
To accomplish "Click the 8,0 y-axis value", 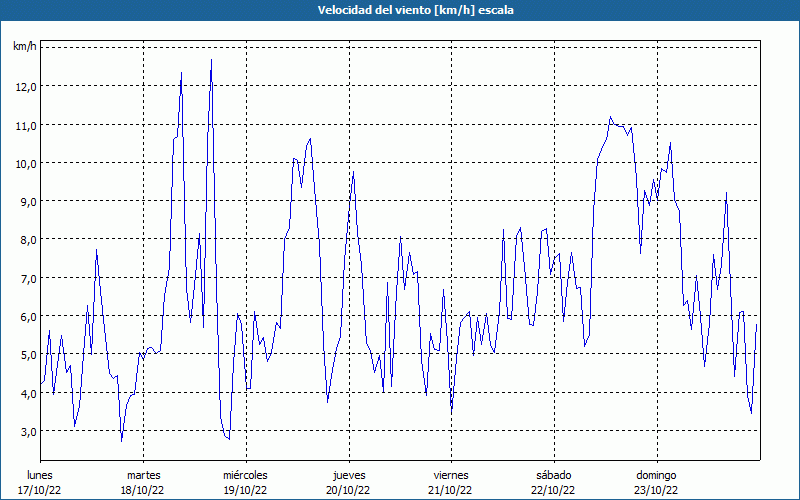I will pos(29,240).
